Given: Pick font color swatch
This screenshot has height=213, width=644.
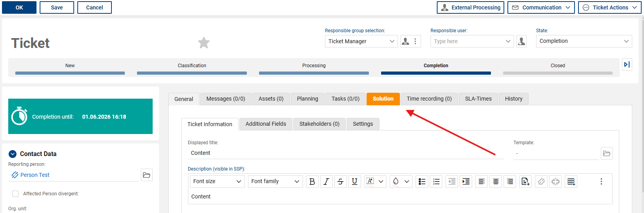Looking at the screenshot, I should click(370, 181).
